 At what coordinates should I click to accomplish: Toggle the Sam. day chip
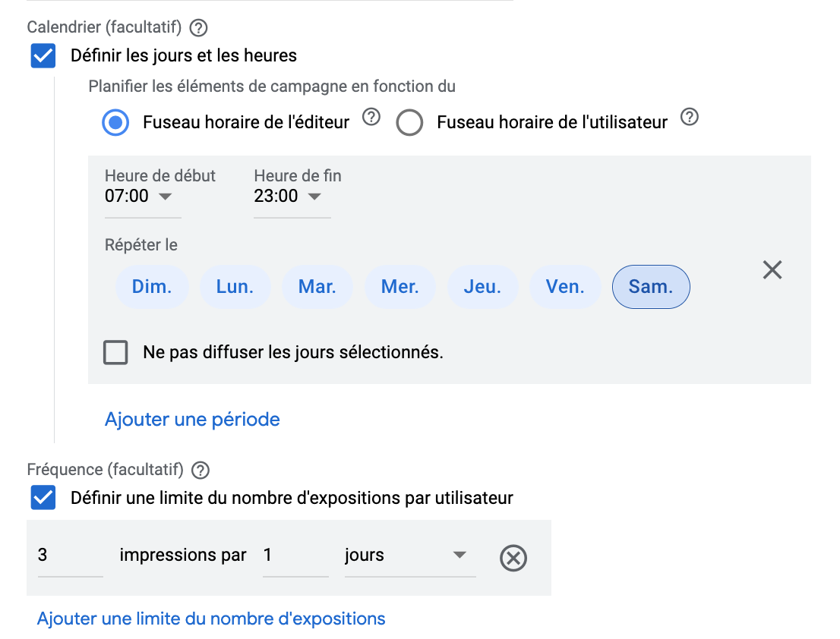pyautogui.click(x=651, y=287)
